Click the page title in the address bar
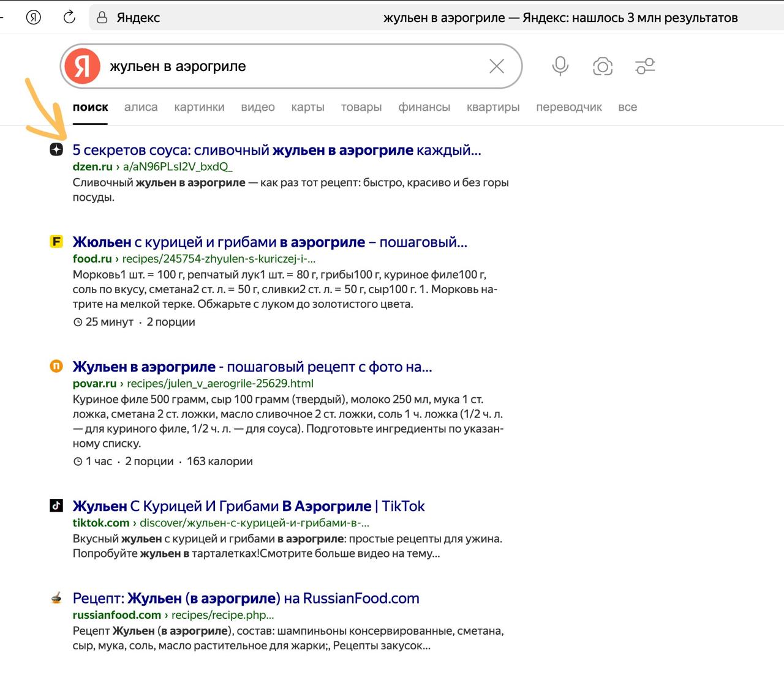 click(x=560, y=18)
